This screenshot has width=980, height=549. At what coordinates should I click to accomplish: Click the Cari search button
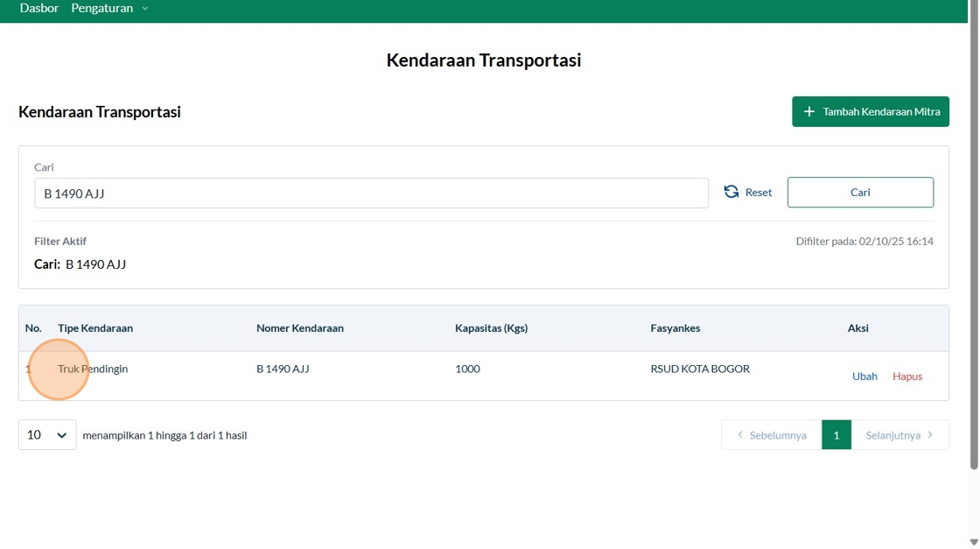pyautogui.click(x=861, y=192)
